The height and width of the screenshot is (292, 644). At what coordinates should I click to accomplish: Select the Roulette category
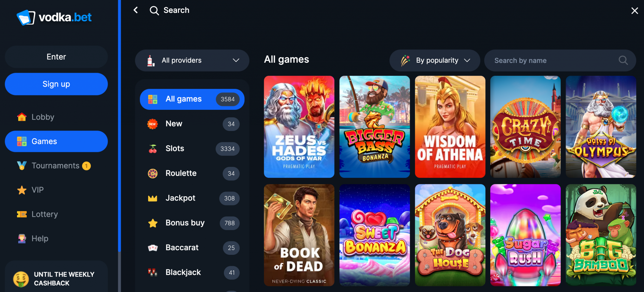click(x=192, y=173)
